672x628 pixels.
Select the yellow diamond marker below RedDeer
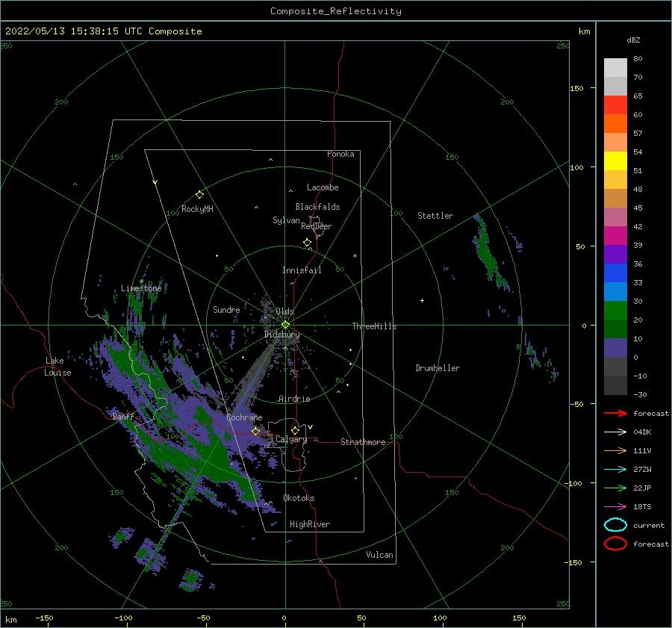click(x=308, y=243)
